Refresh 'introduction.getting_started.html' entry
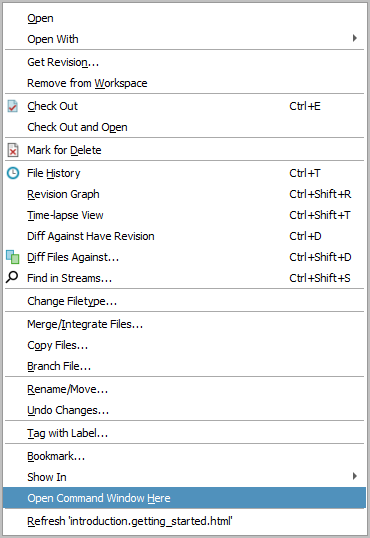 point(184,521)
